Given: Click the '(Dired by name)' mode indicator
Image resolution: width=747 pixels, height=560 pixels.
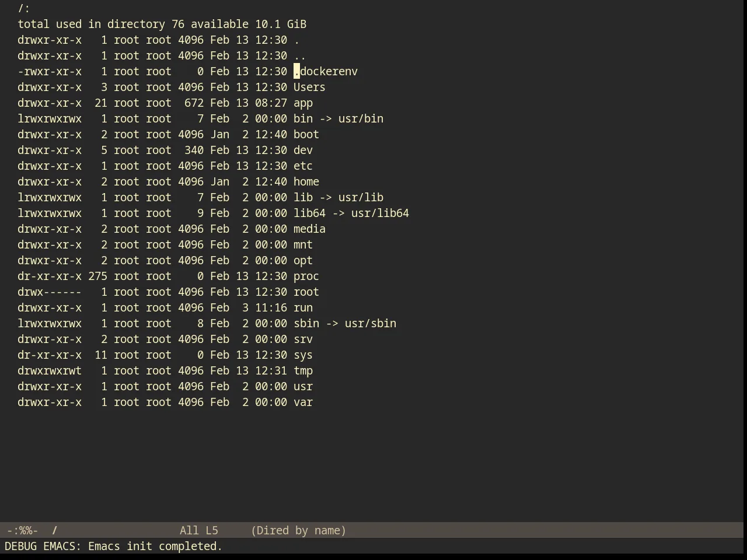Looking at the screenshot, I should pyautogui.click(x=298, y=531).
